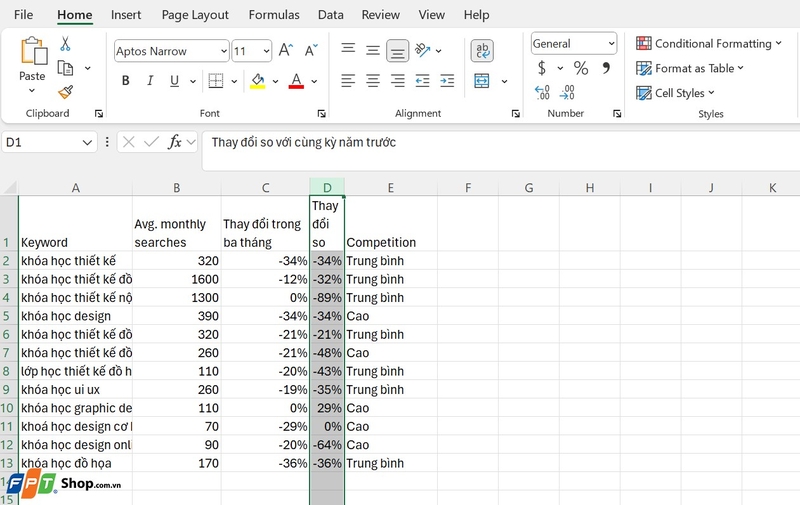This screenshot has width=800, height=505.
Task: Click the formula bar text field
Action: [x=501, y=150]
